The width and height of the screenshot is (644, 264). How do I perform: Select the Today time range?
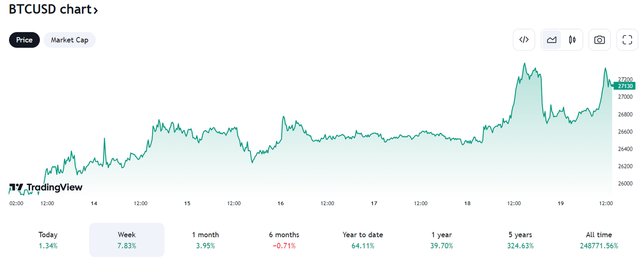point(48,240)
